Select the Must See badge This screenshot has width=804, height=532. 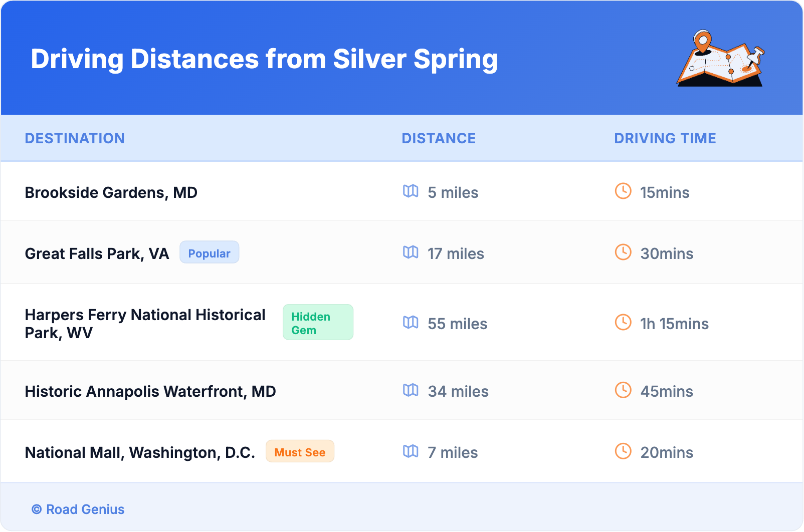(300, 451)
